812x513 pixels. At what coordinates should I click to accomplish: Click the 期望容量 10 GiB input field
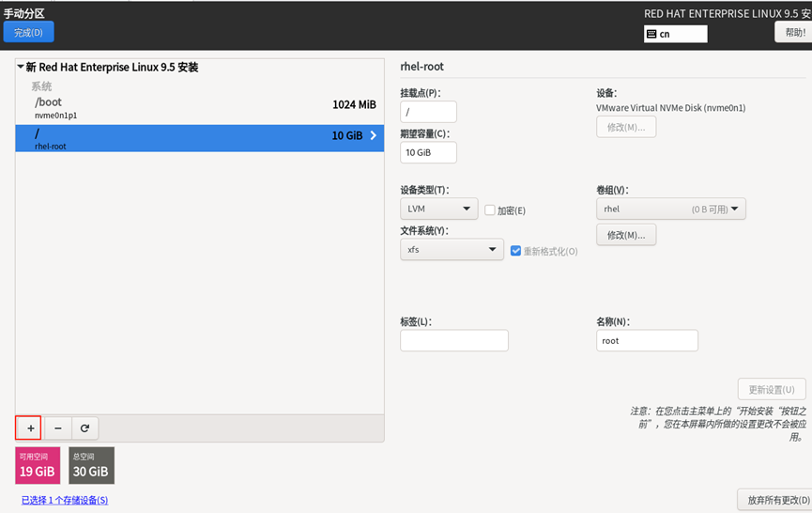pyautogui.click(x=428, y=152)
